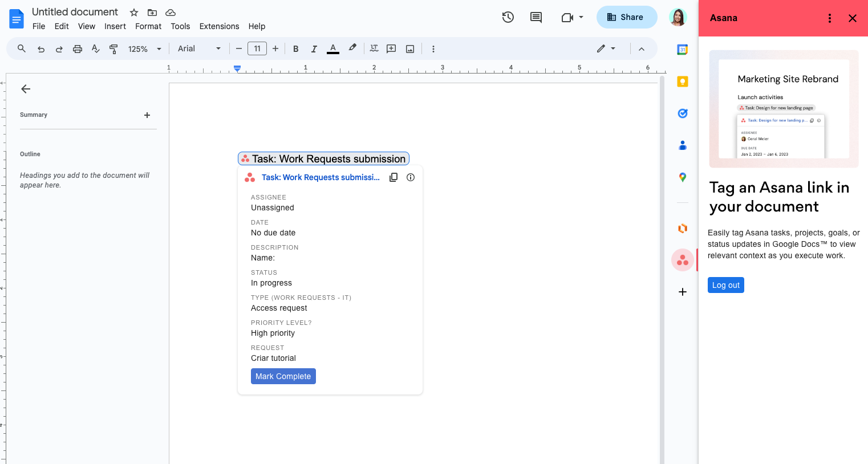Image resolution: width=868 pixels, height=464 pixels.
Task: Add a document summary
Action: pyautogui.click(x=147, y=115)
